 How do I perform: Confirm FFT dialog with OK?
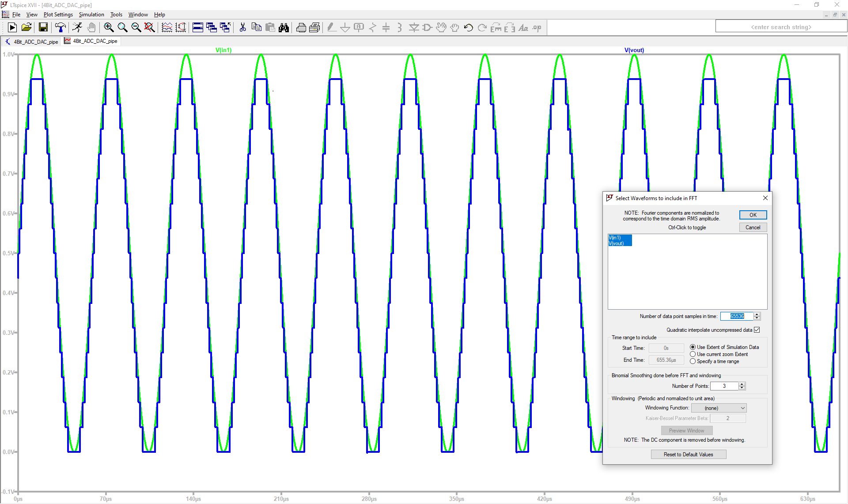click(x=753, y=215)
